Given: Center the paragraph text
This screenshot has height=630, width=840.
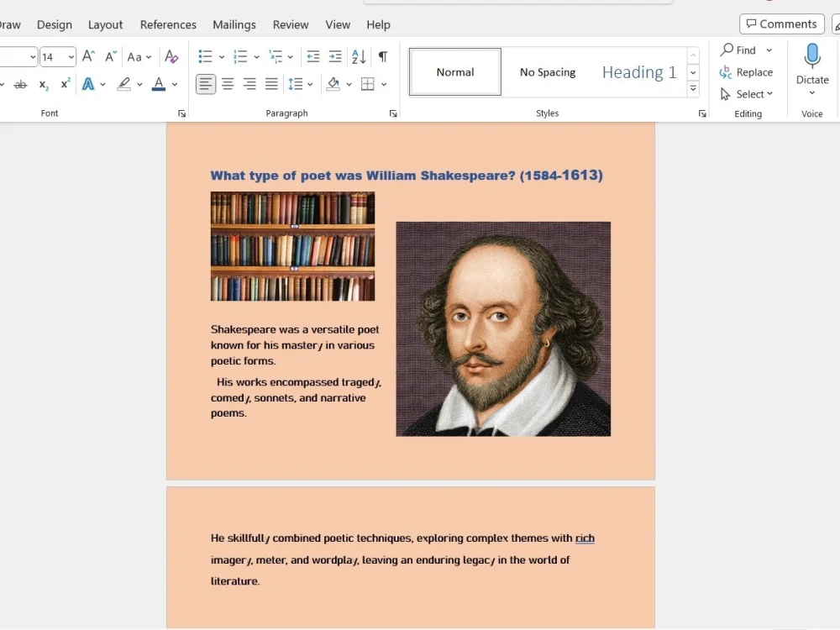Looking at the screenshot, I should pyautogui.click(x=228, y=84).
